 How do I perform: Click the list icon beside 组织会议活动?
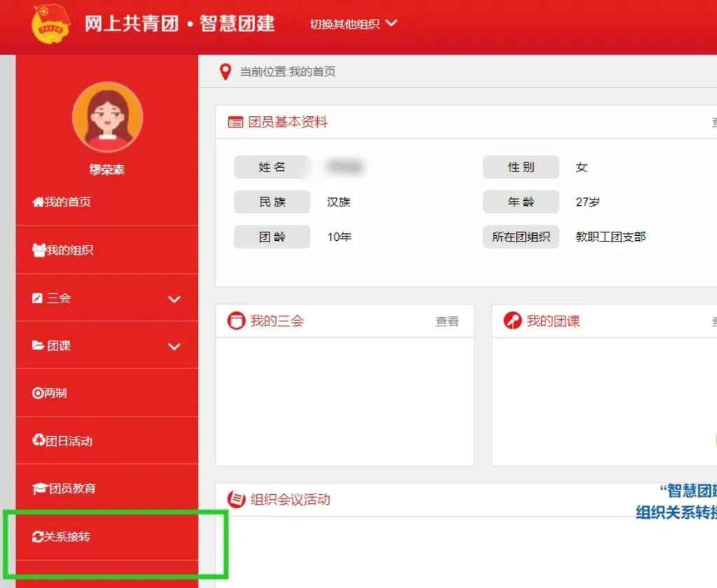[x=237, y=499]
